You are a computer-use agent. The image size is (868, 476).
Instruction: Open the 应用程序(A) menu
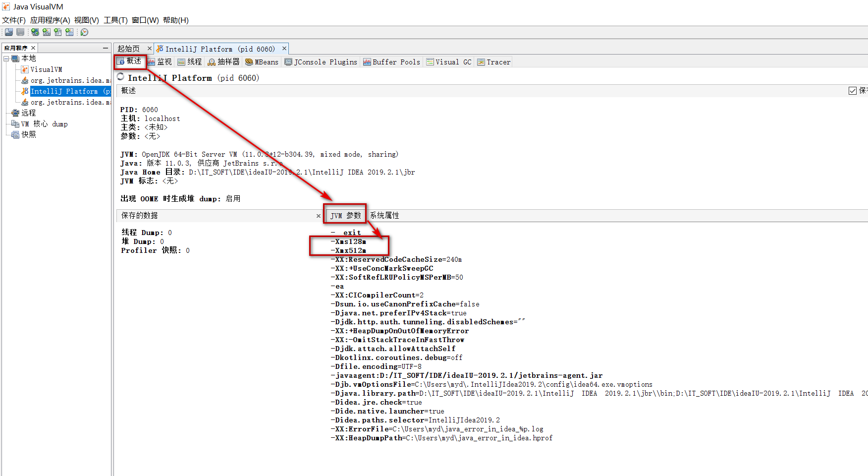[x=50, y=20]
